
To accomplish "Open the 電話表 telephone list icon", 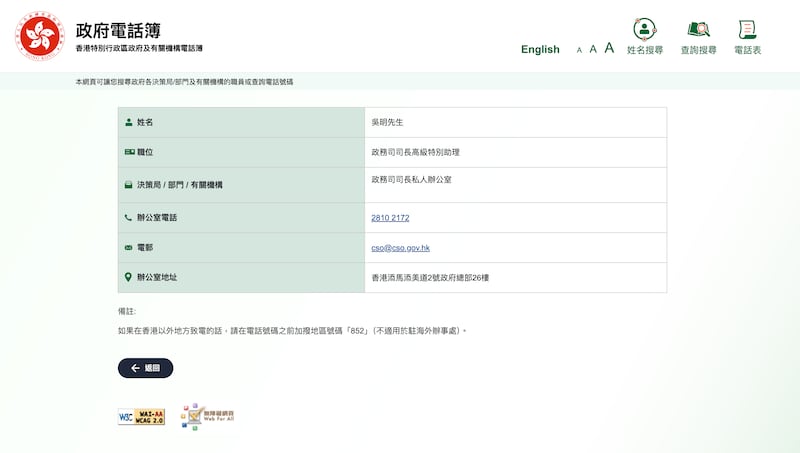I will point(747,29).
